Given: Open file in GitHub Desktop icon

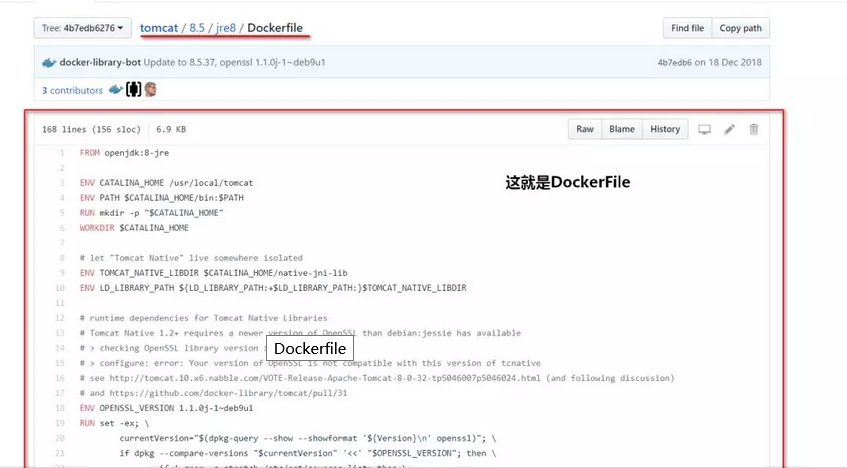Looking at the screenshot, I should coord(704,130).
